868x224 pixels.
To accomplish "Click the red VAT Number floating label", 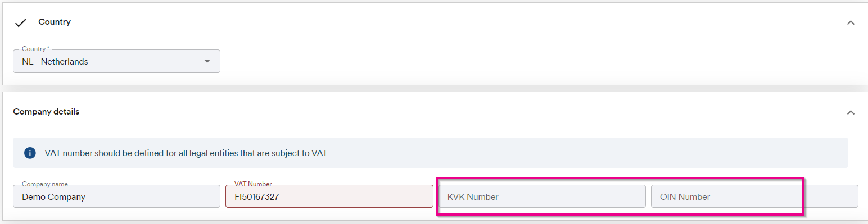I will [x=253, y=184].
